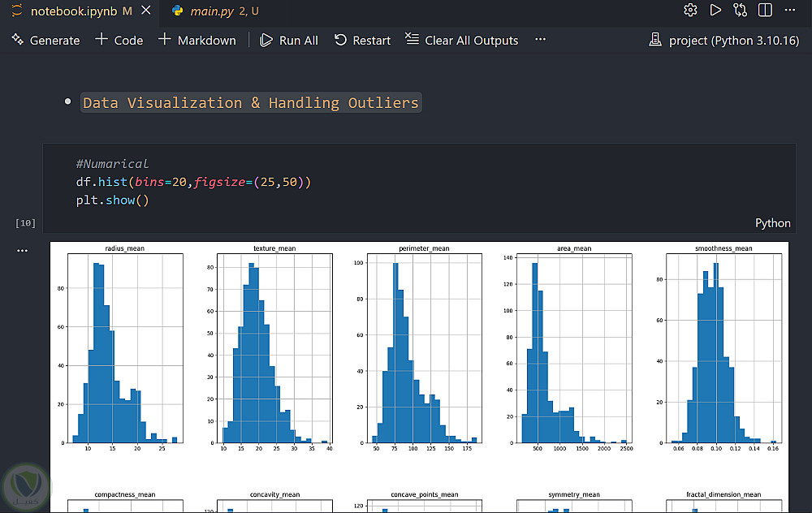This screenshot has height=513, width=812.
Task: Open the cell output actions ellipsis
Action: pyautogui.click(x=23, y=251)
